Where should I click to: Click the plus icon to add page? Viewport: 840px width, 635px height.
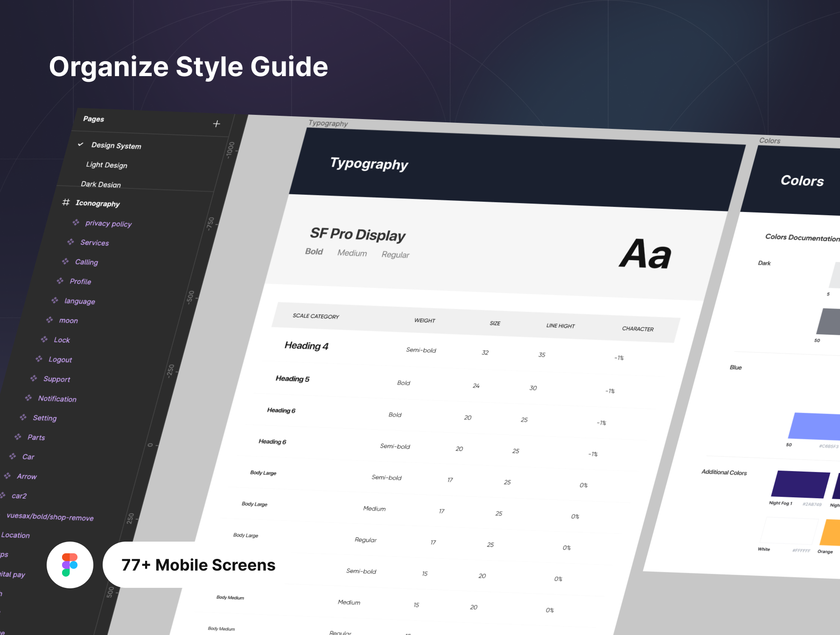click(217, 124)
